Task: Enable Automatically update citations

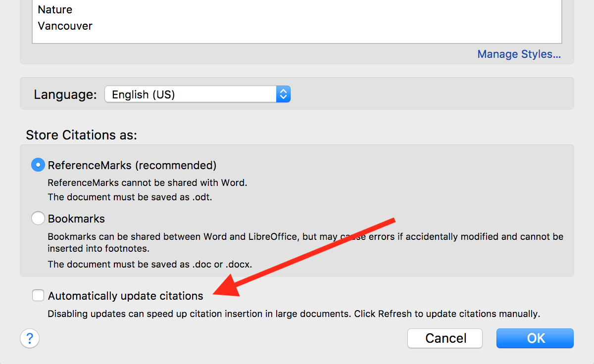Action: (x=38, y=295)
